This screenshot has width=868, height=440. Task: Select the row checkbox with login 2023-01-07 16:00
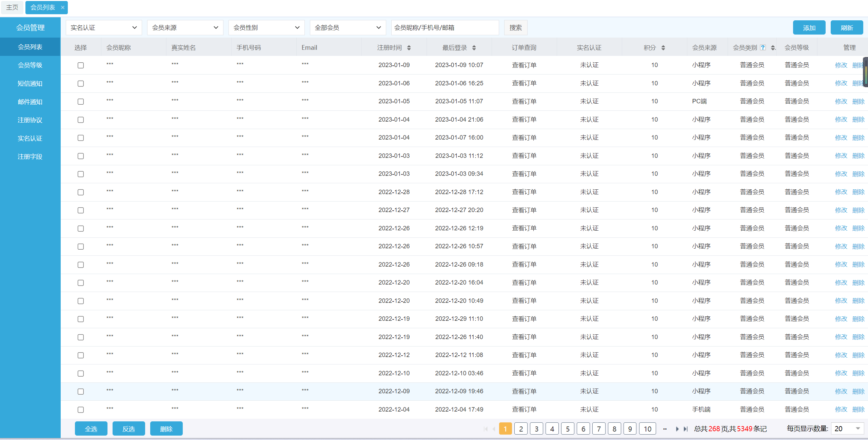point(81,138)
